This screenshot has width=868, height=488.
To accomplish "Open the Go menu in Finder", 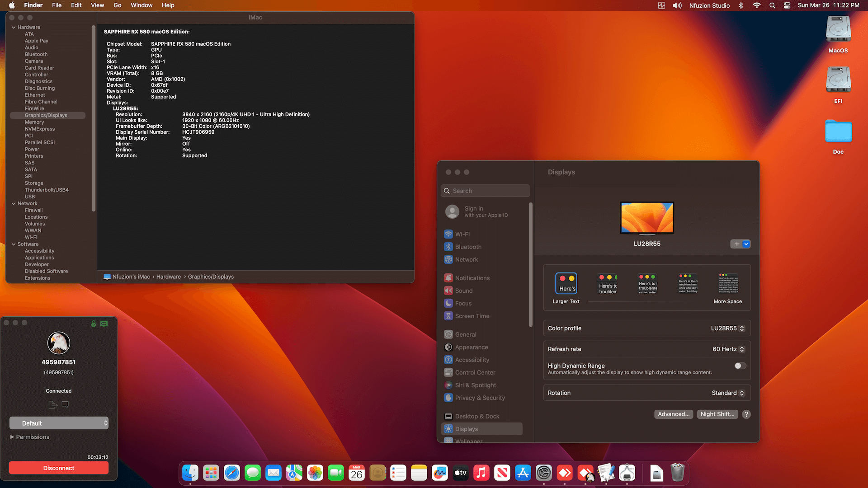I will [117, 5].
